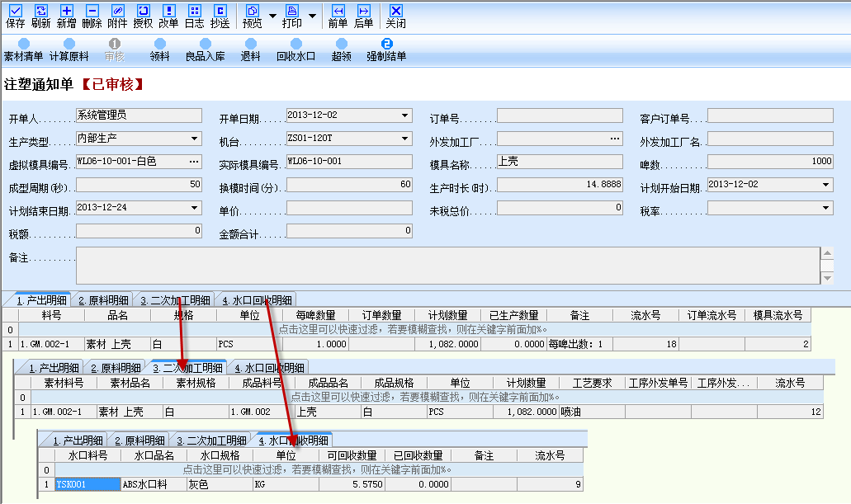Click the 备注 scrollbar down arrow
Image resolution: width=851 pixels, height=504 pixels.
827,278
